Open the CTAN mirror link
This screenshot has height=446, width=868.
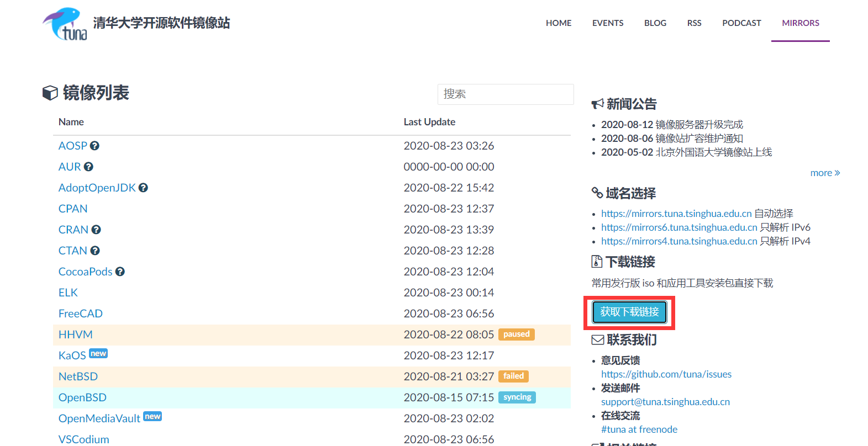pyautogui.click(x=73, y=251)
